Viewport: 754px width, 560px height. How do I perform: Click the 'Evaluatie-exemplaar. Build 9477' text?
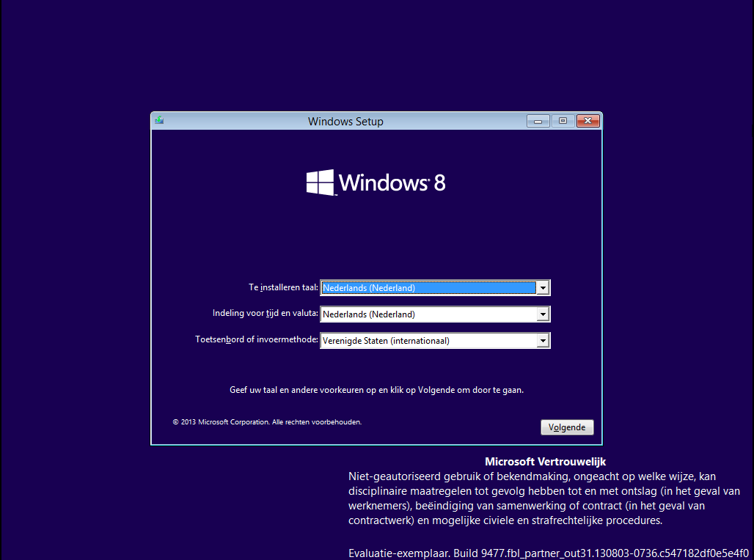(x=548, y=553)
